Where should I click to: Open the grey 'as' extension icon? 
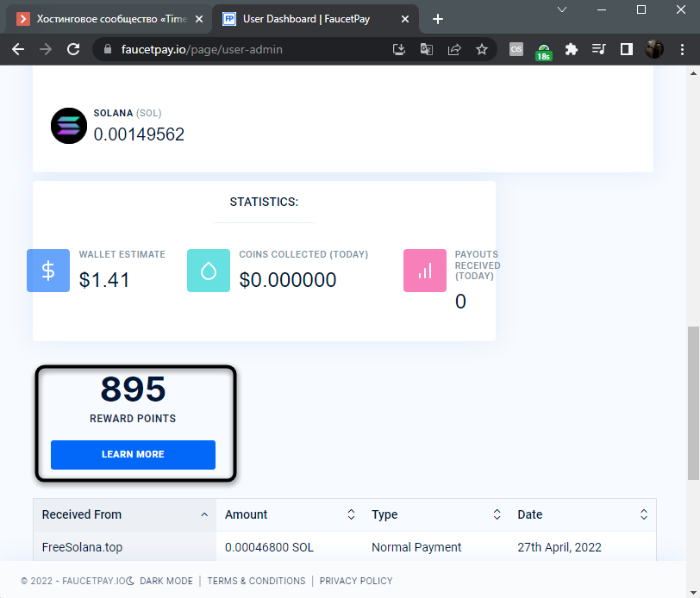[x=516, y=49]
